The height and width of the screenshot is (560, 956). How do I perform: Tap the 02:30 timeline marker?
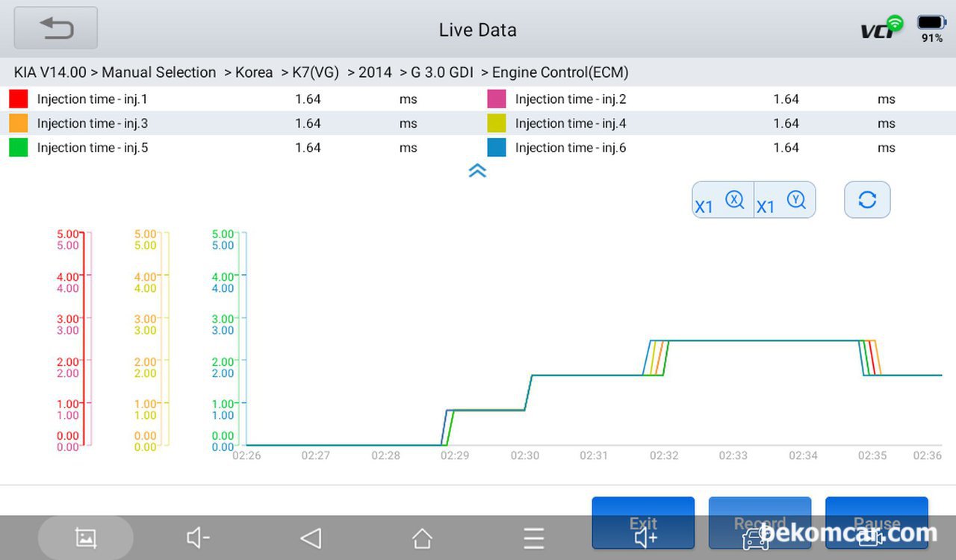pyautogui.click(x=525, y=455)
